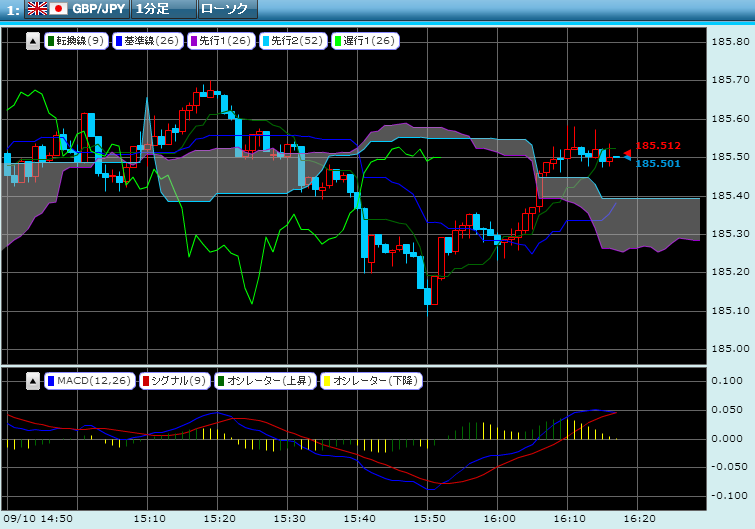Toggle the 転換線(9) indicator line
Viewport: 755px width, 529px height.
point(76,41)
